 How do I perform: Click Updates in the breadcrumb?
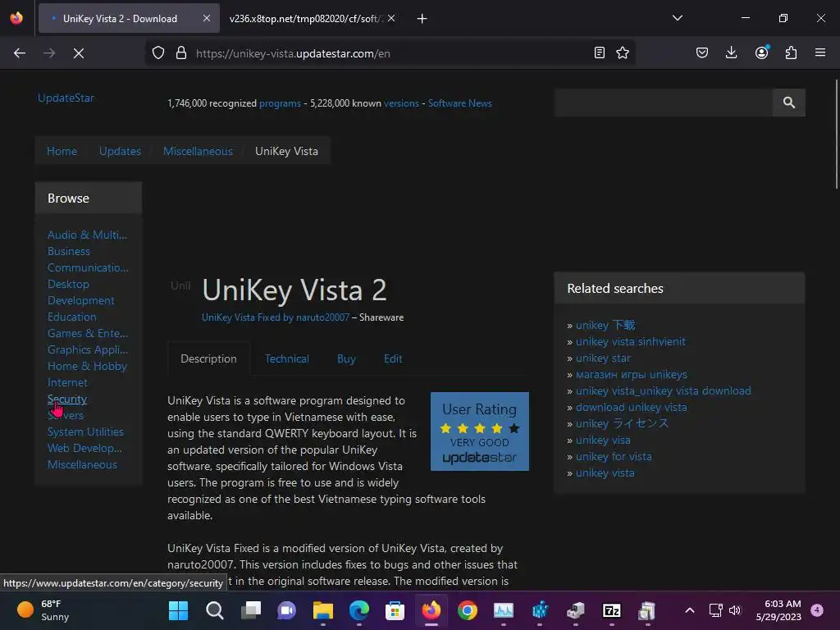pos(120,151)
